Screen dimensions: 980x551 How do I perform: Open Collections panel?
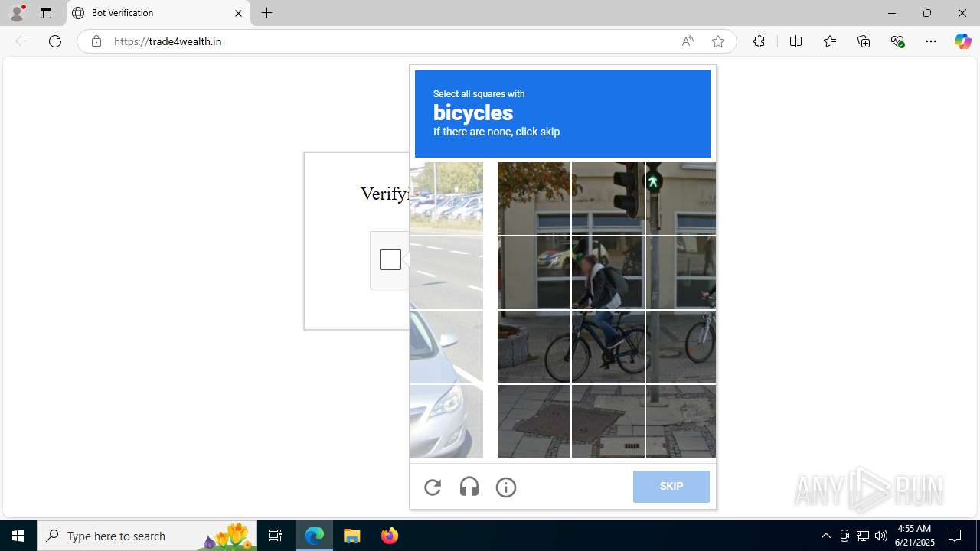point(864,41)
